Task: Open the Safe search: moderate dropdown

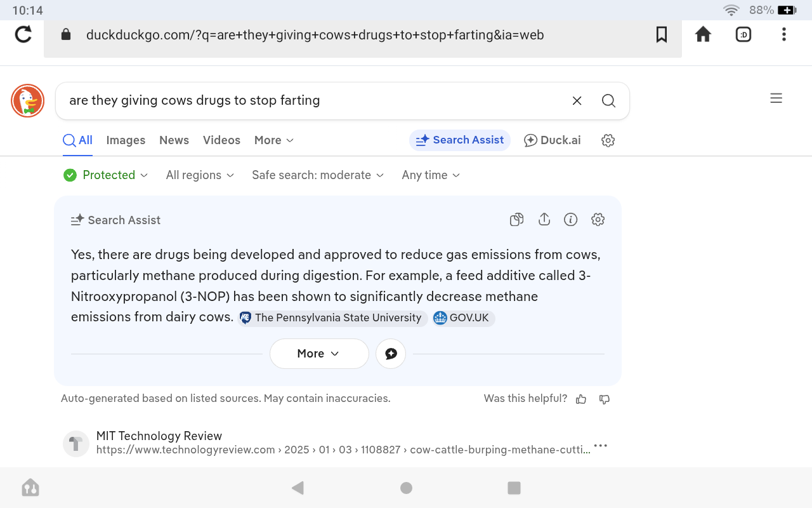Action: [318, 175]
